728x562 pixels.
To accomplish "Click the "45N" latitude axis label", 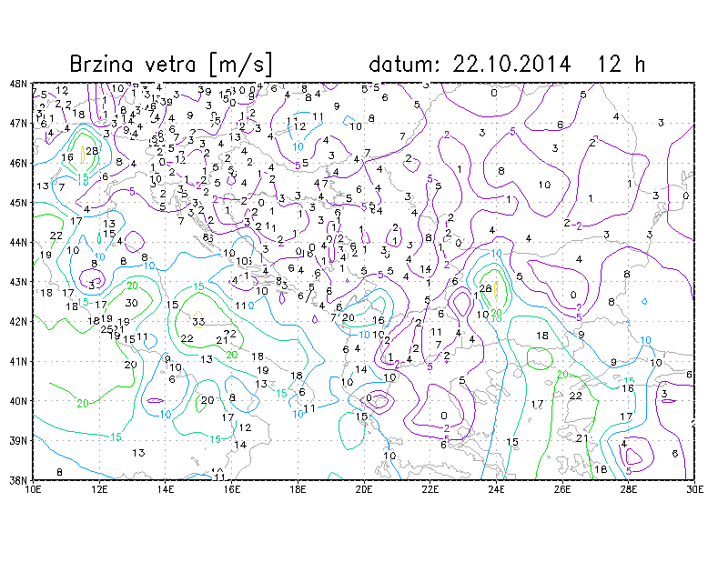I will coord(18,203).
